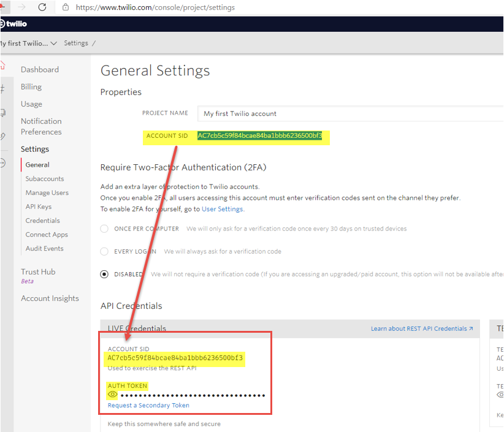Open Dashboard in the sidebar
Image resolution: width=504 pixels, height=432 pixels.
[x=40, y=70]
